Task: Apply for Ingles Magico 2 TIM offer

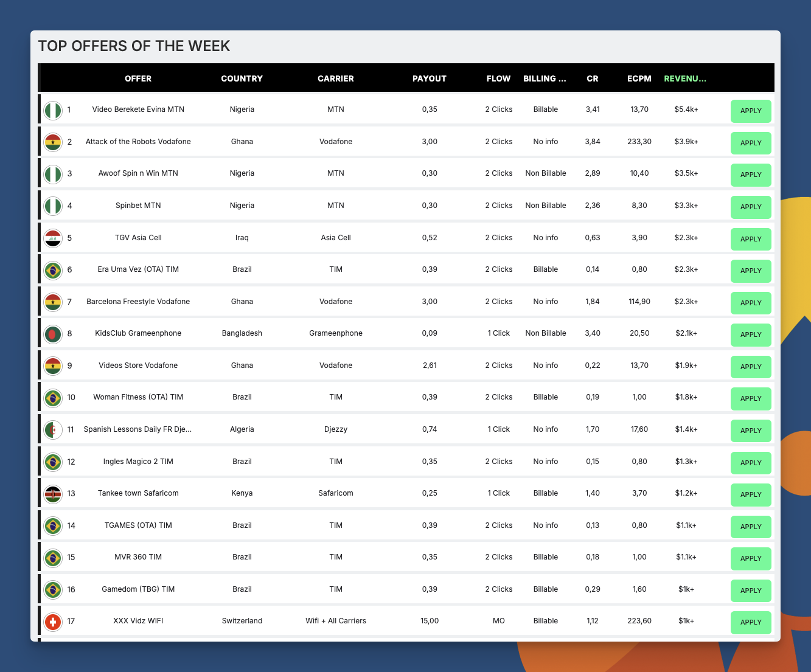Action: click(751, 463)
